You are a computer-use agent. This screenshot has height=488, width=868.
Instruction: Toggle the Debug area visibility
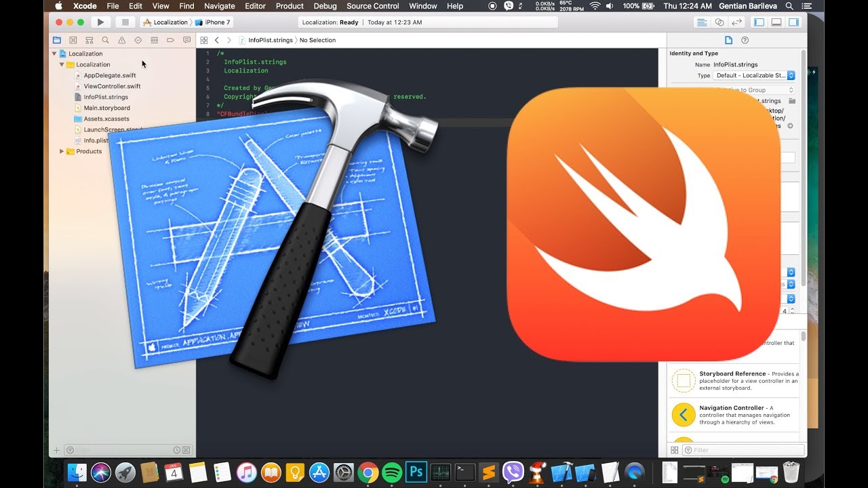click(776, 22)
